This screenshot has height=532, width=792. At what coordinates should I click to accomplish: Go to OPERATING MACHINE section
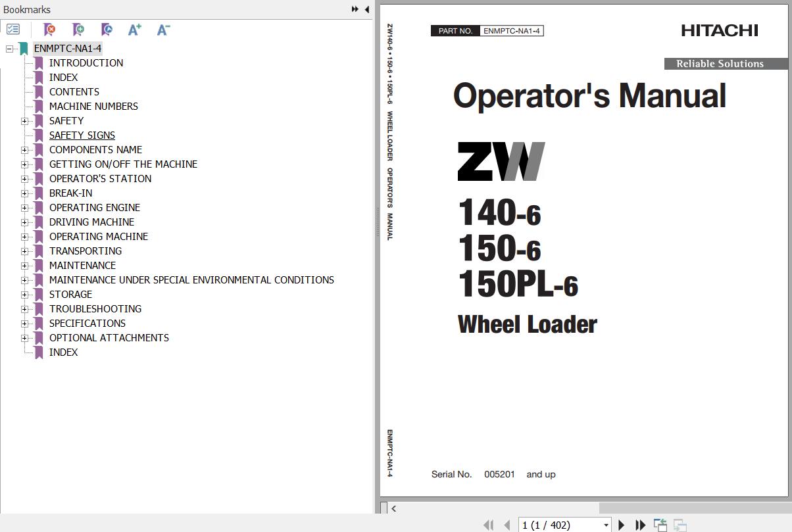click(x=99, y=237)
